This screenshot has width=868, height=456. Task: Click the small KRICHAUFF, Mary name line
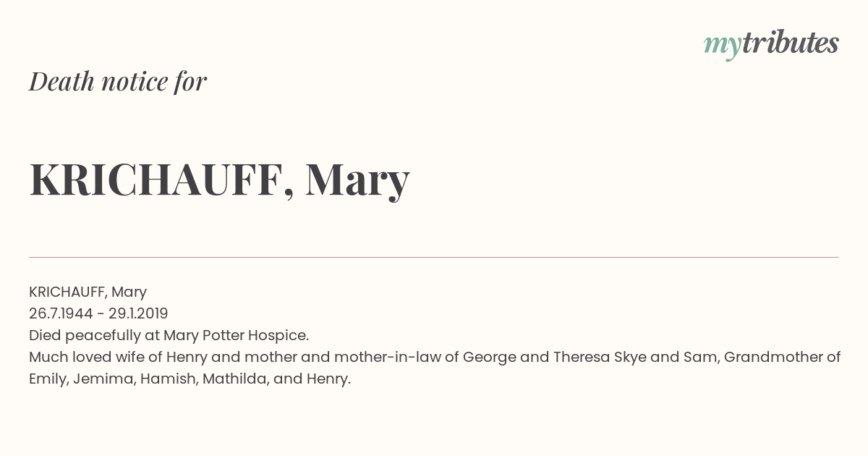88,292
